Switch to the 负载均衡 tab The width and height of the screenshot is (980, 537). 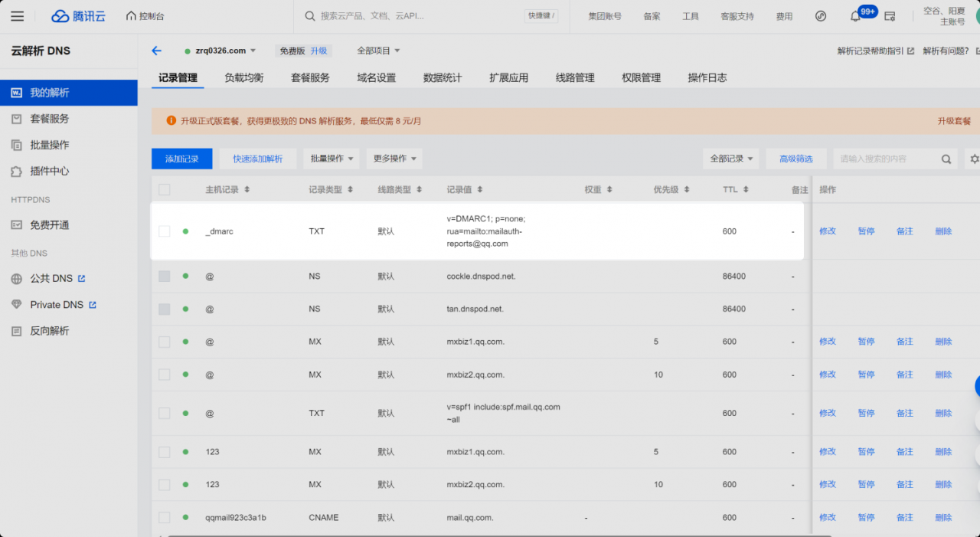point(244,77)
